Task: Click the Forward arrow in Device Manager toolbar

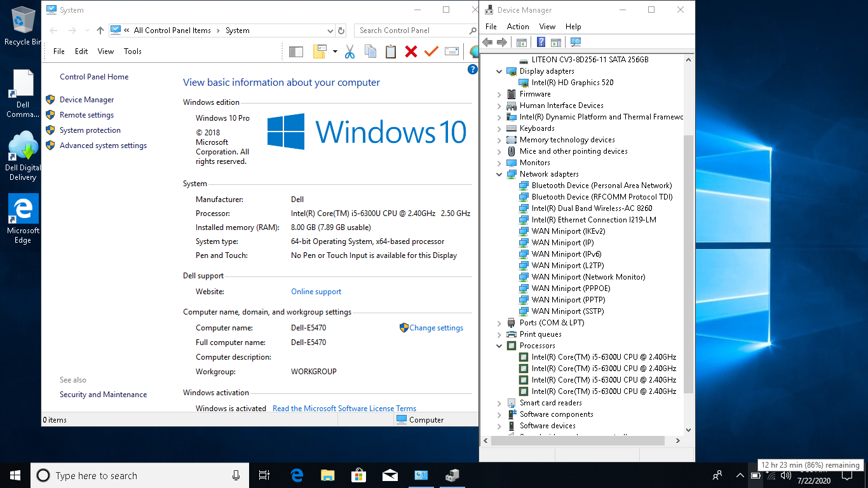Action: point(502,43)
